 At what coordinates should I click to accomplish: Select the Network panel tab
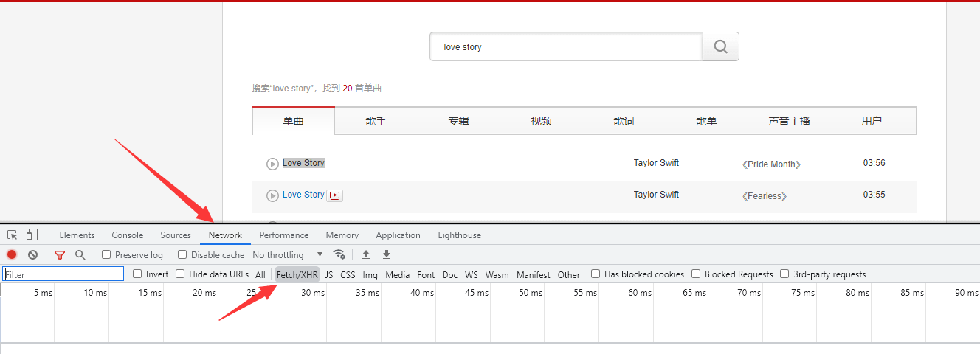point(225,235)
